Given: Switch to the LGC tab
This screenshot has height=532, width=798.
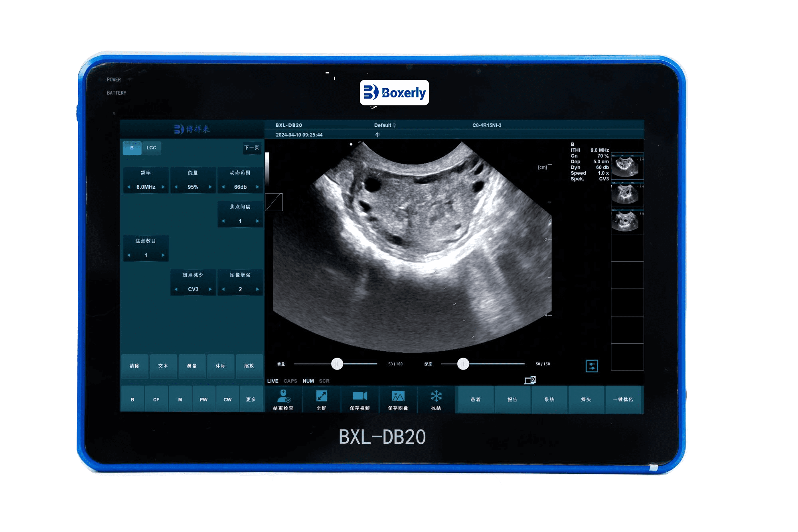Looking at the screenshot, I should [151, 148].
